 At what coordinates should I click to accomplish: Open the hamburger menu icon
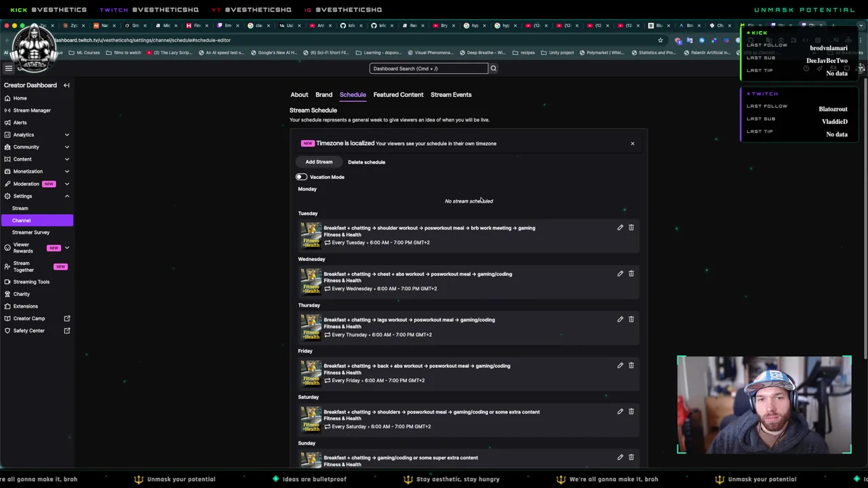point(9,68)
